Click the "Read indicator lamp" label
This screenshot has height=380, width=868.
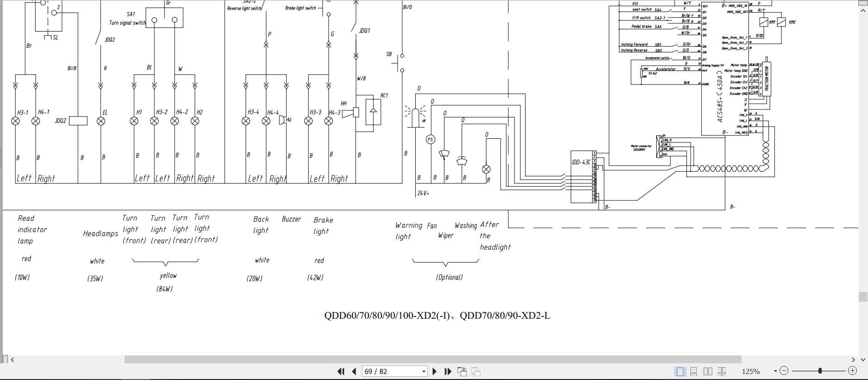pos(32,230)
